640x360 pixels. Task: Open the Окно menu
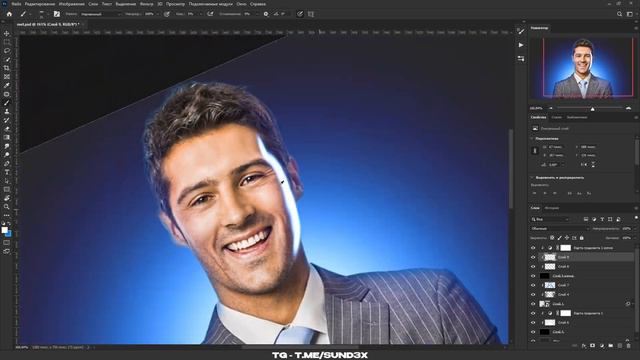point(241,4)
